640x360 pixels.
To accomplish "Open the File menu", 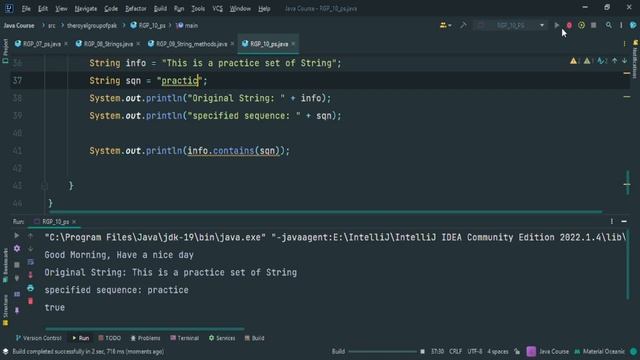I will pos(26,9).
